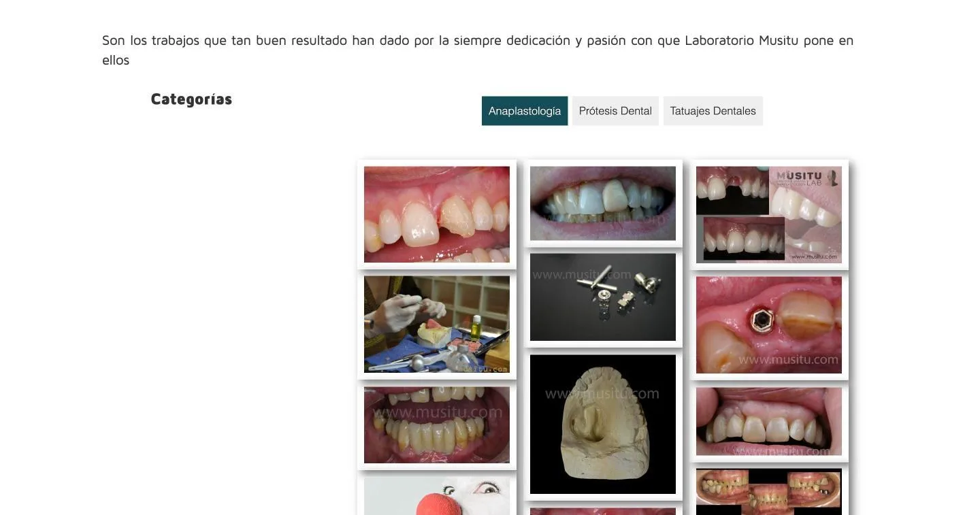Switch to the Prótesis Dental tab
This screenshot has width=980, height=515.
(x=615, y=111)
